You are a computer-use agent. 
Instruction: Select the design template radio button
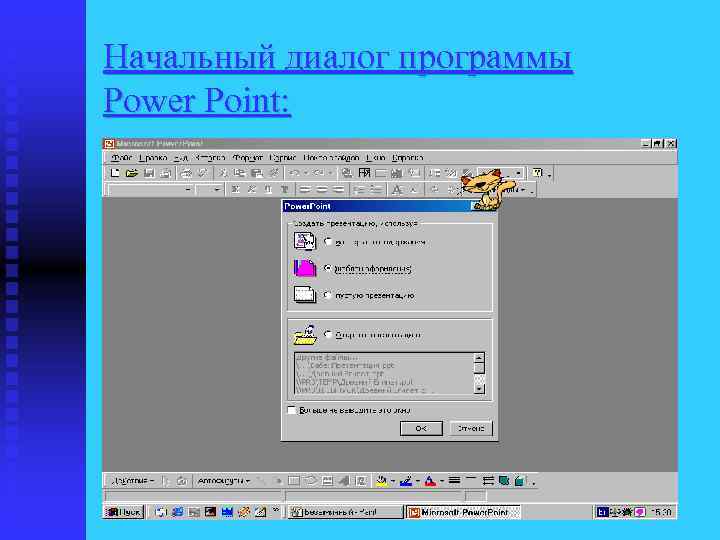pyautogui.click(x=328, y=268)
